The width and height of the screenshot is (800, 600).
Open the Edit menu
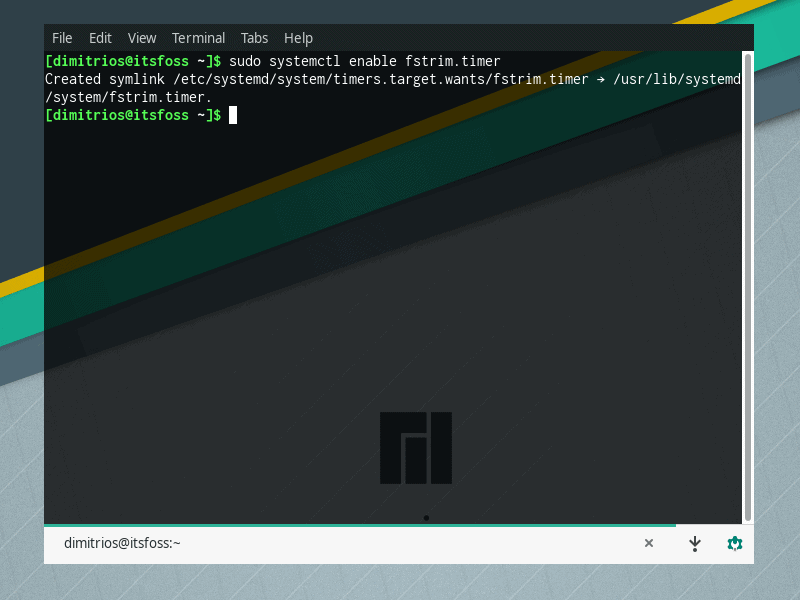pyautogui.click(x=100, y=37)
